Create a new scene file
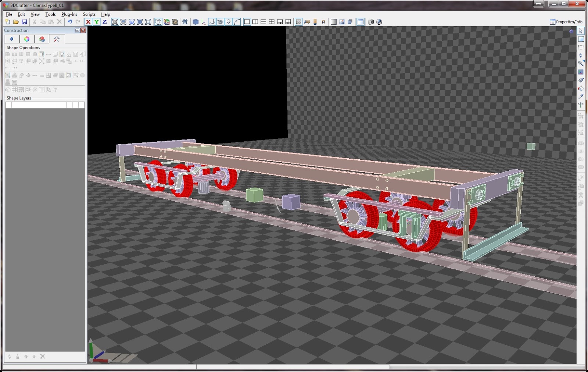 tap(8, 22)
